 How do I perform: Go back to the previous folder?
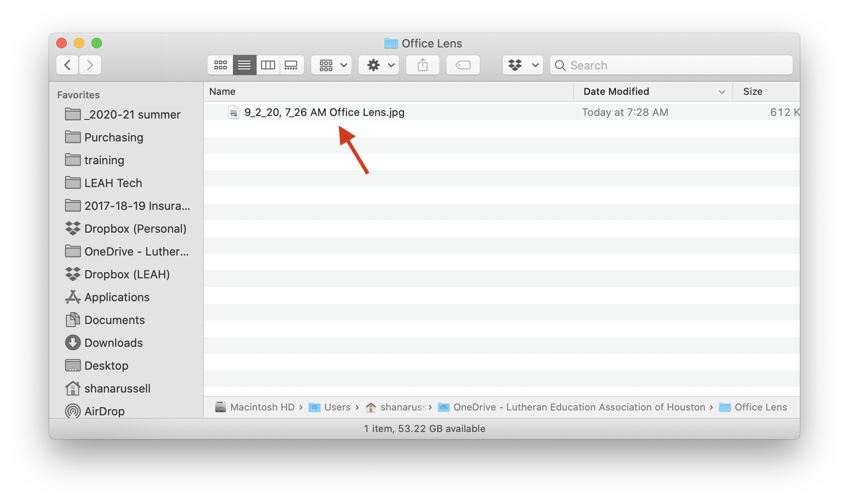tap(67, 65)
